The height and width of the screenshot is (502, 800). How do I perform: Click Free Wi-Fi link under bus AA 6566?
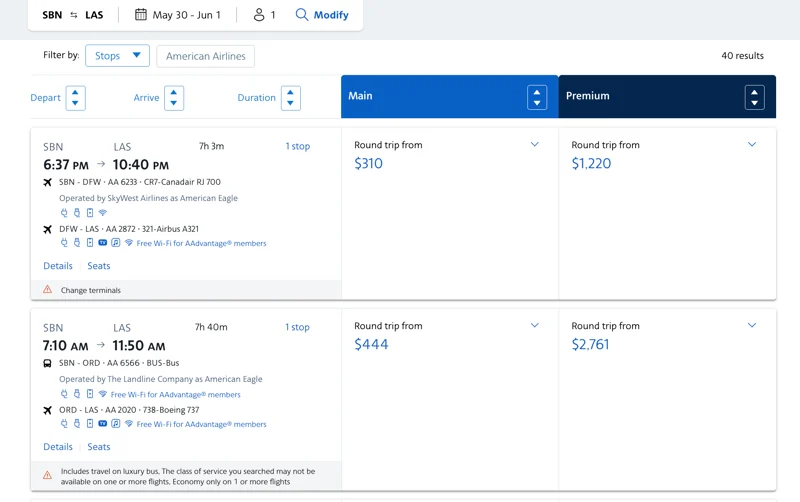point(176,394)
